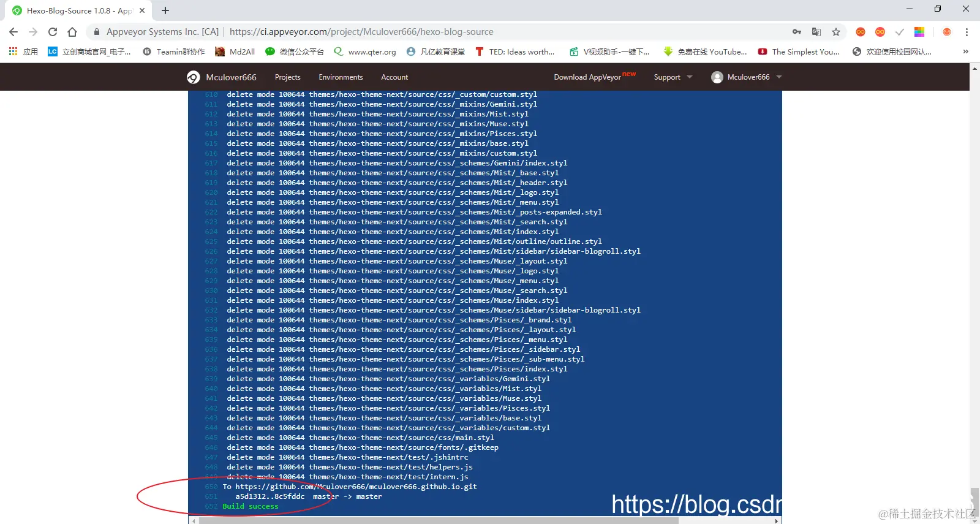Open the 微信公众平台 bookmark
This screenshot has width=980, height=524.
pyautogui.click(x=295, y=51)
